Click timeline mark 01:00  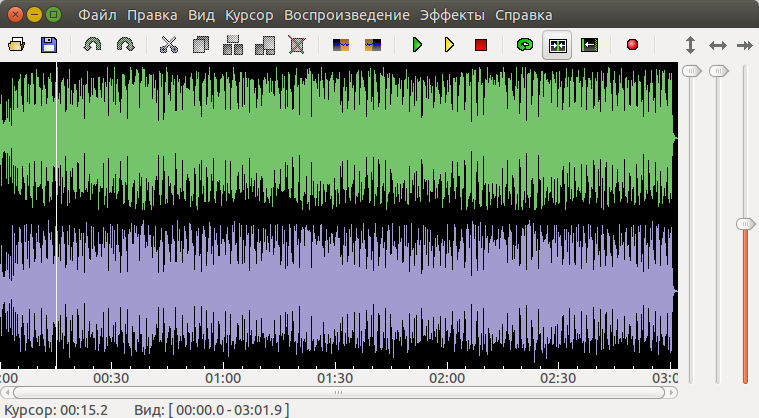(x=223, y=378)
